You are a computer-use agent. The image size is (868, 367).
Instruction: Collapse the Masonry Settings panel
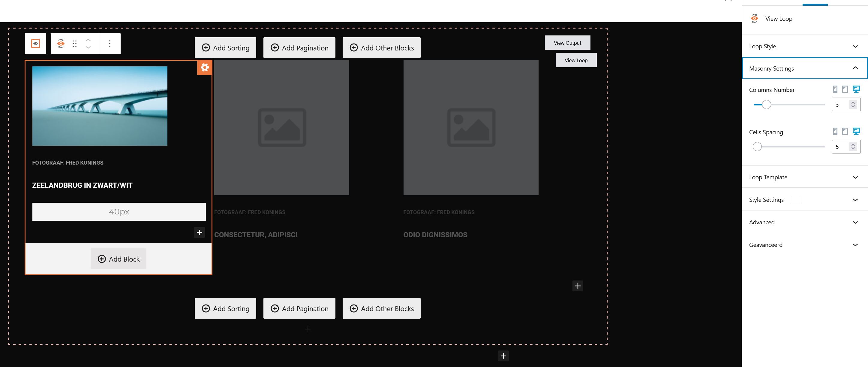[805, 68]
